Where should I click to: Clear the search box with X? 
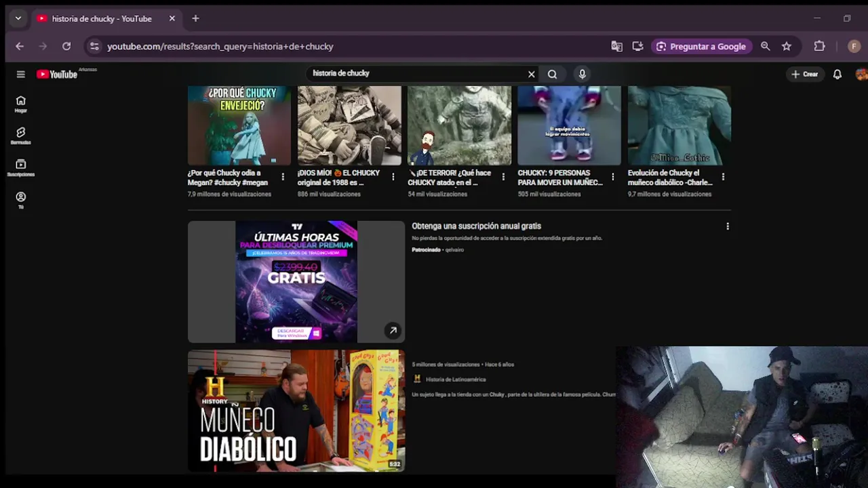(532, 74)
